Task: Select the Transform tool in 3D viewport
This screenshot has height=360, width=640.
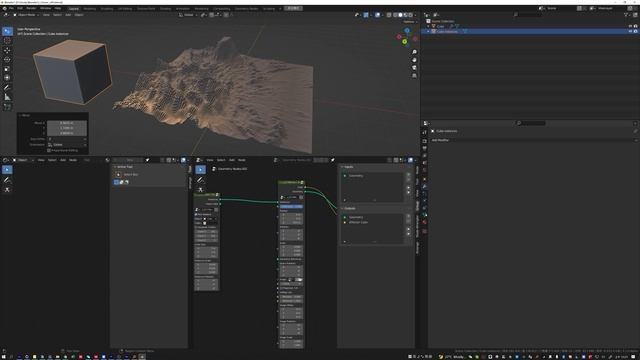Action: (7, 78)
